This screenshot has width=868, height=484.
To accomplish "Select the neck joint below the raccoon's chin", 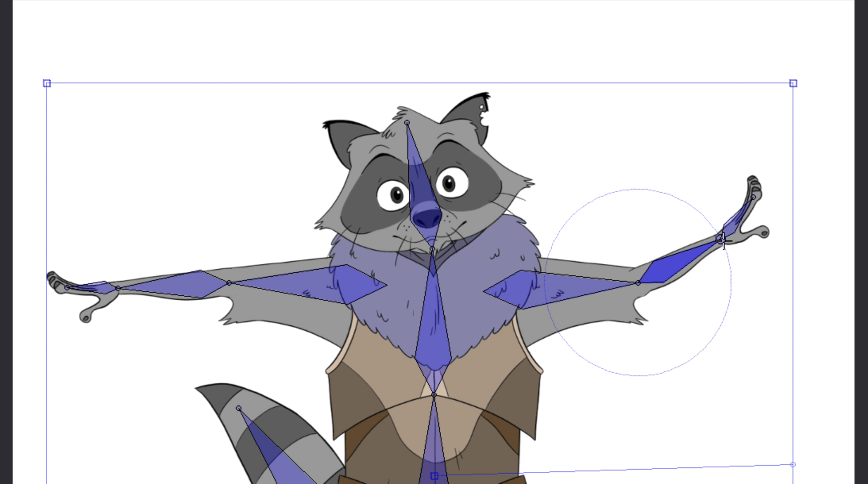I will 432,249.
